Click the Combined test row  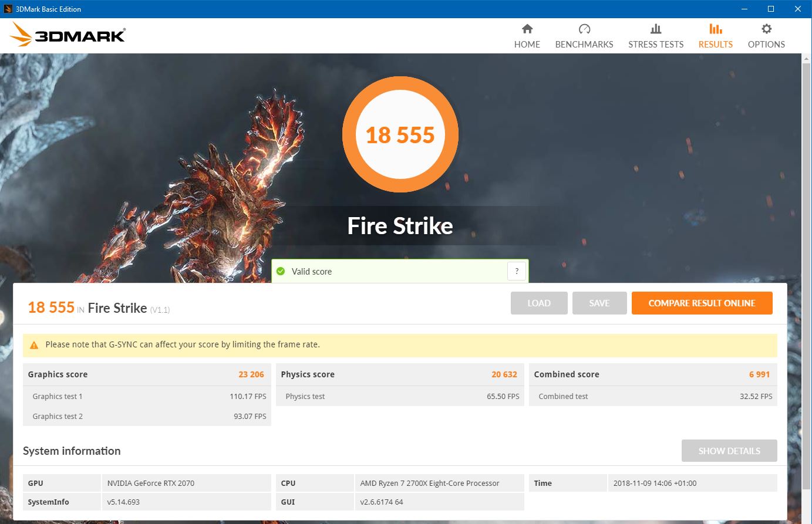pos(653,397)
